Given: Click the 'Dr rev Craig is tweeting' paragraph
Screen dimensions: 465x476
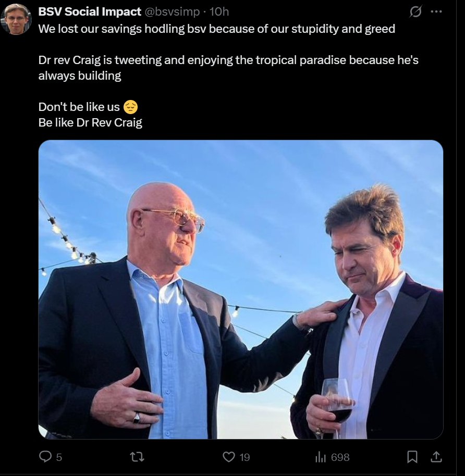Looking at the screenshot, I should tap(228, 68).
